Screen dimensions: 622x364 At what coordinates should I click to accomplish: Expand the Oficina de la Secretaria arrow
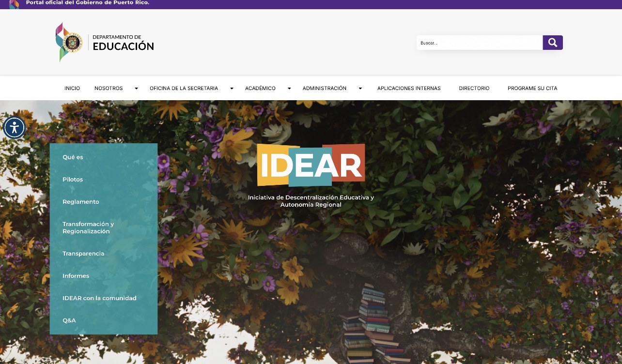232,89
